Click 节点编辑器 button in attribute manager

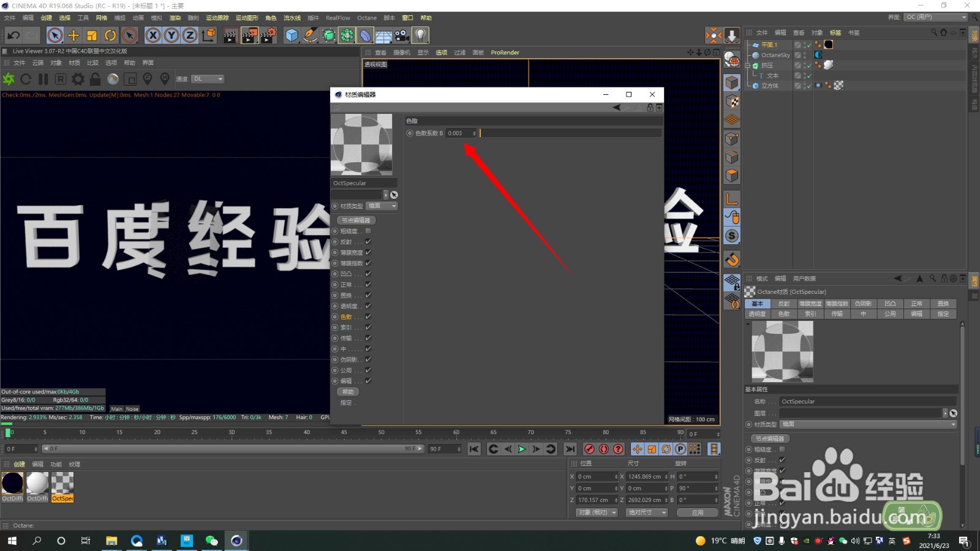tap(770, 439)
